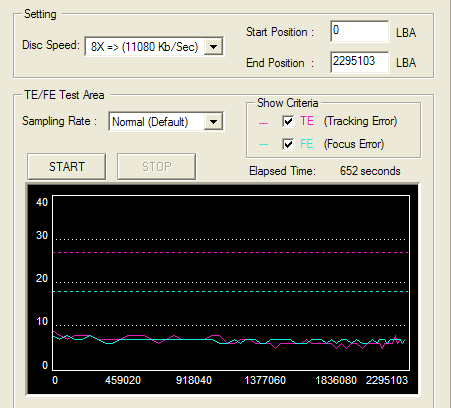The image size is (451, 408).
Task: Click the 918040 x-axis label on graph
Action: [194, 380]
